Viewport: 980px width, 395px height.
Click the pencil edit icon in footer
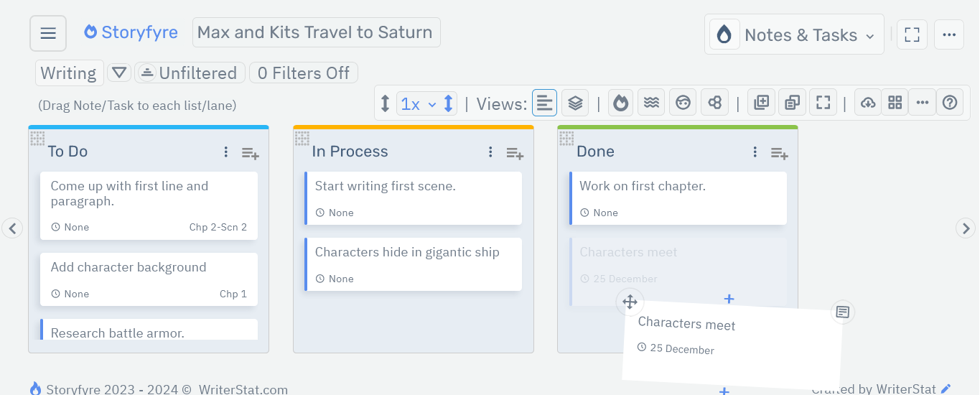point(946,389)
